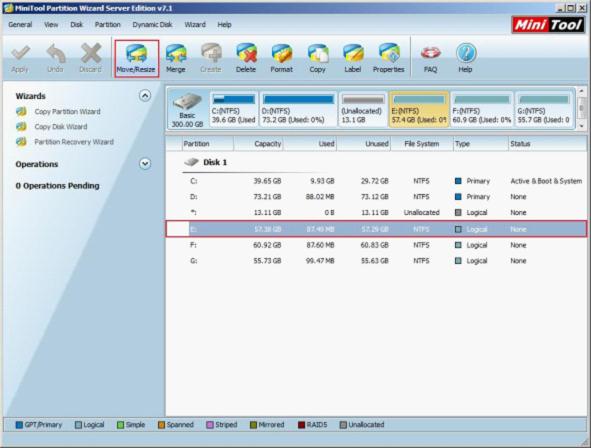
Task: Click disk map scrollbar up arrow
Action: click(581, 91)
